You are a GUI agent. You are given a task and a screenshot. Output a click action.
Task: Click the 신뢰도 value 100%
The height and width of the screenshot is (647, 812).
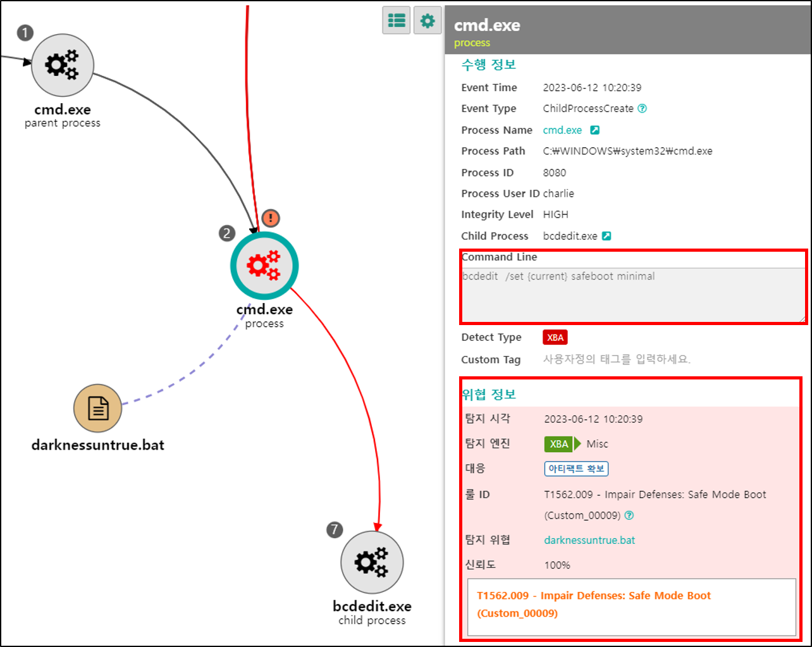pyautogui.click(x=557, y=565)
